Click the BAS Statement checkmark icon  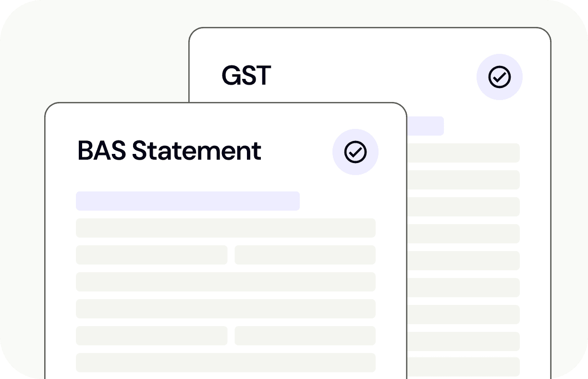355,152
